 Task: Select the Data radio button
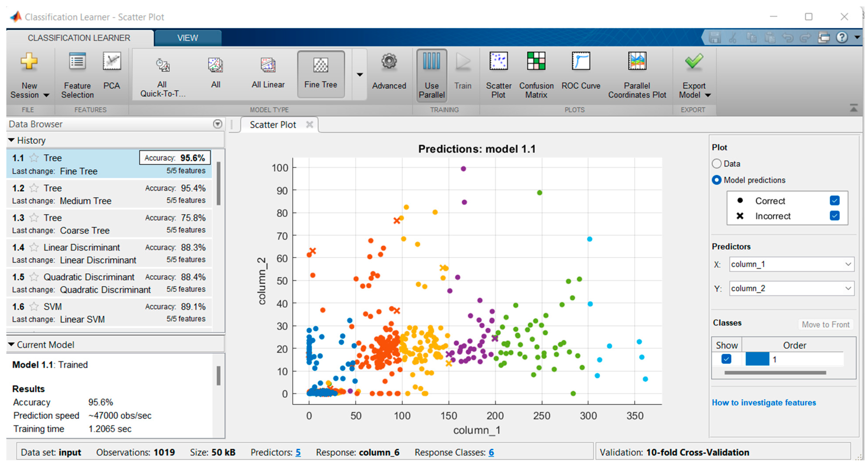click(717, 164)
